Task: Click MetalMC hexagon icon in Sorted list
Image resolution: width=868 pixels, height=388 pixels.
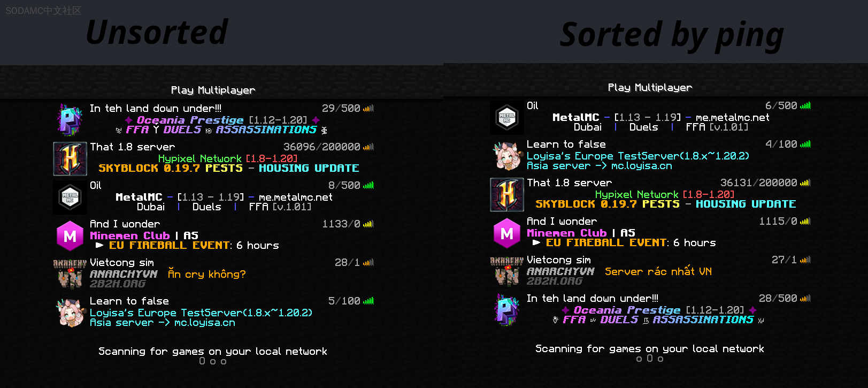Action: (x=507, y=117)
